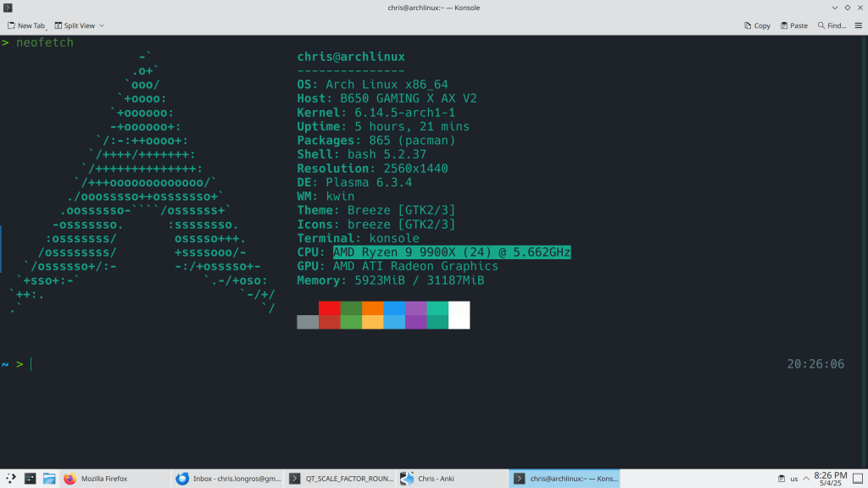Click the Paste toolbar button

pyautogui.click(x=793, y=25)
